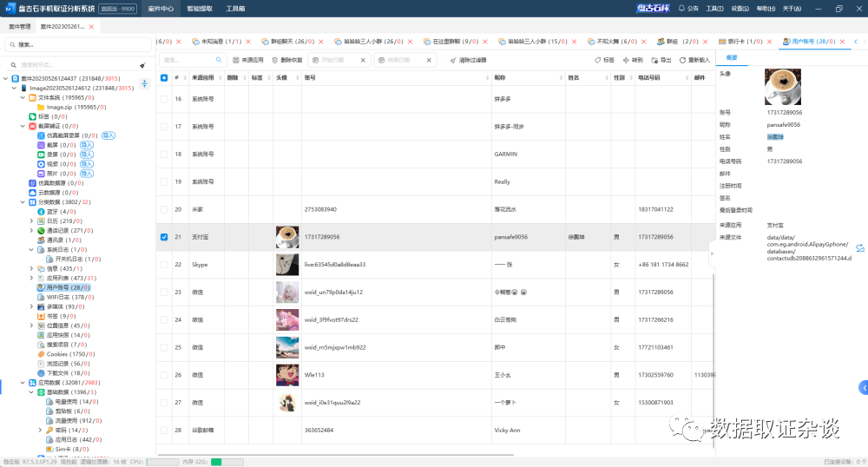The width and height of the screenshot is (868, 467).
Task: Click 导入 button next to 录屏
Action: pyautogui.click(x=86, y=155)
